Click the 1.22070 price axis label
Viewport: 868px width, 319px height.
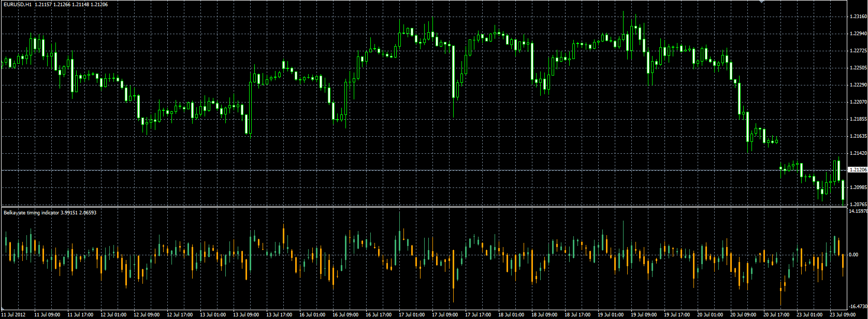[858, 102]
